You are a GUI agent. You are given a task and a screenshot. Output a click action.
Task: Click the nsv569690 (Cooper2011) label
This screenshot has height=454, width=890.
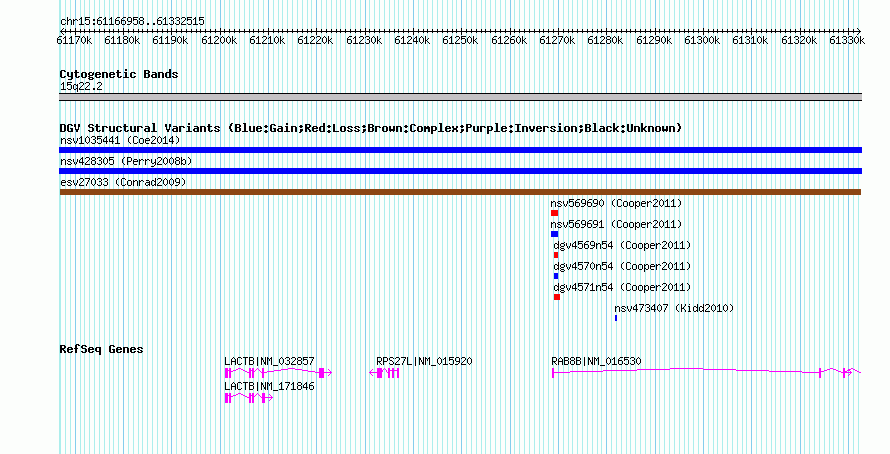click(x=616, y=203)
